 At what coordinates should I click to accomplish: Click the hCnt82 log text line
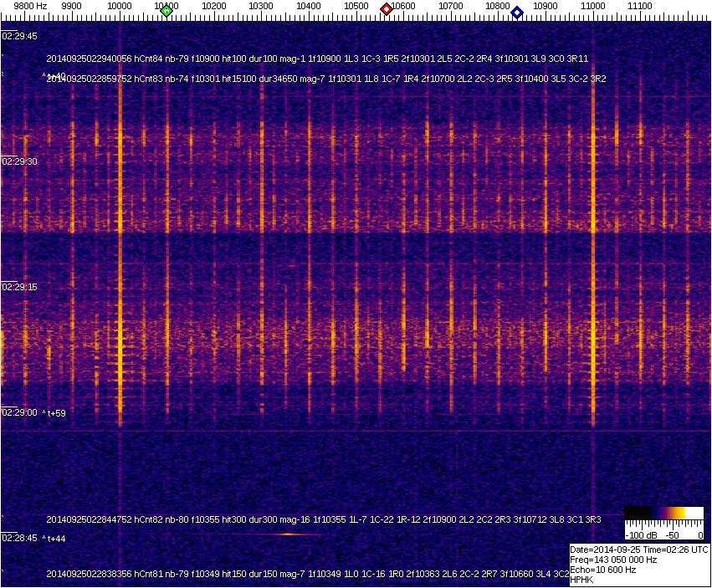324,519
